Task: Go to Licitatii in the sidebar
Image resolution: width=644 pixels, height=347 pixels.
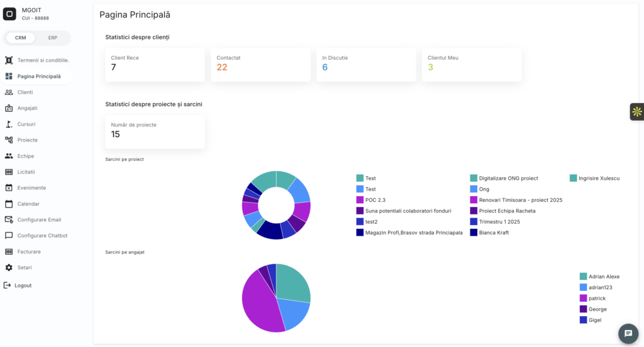Action: 26,172
